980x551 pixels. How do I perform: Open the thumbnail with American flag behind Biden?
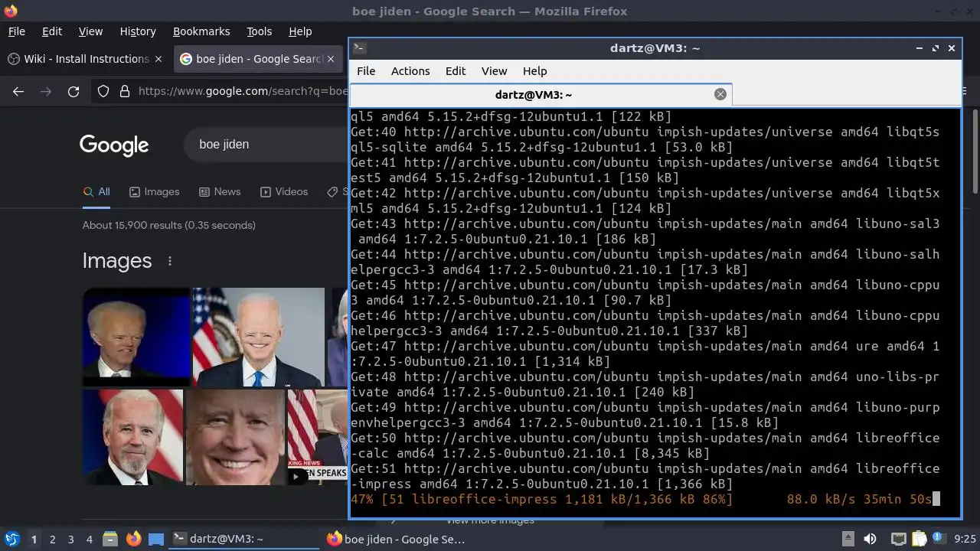click(x=259, y=337)
